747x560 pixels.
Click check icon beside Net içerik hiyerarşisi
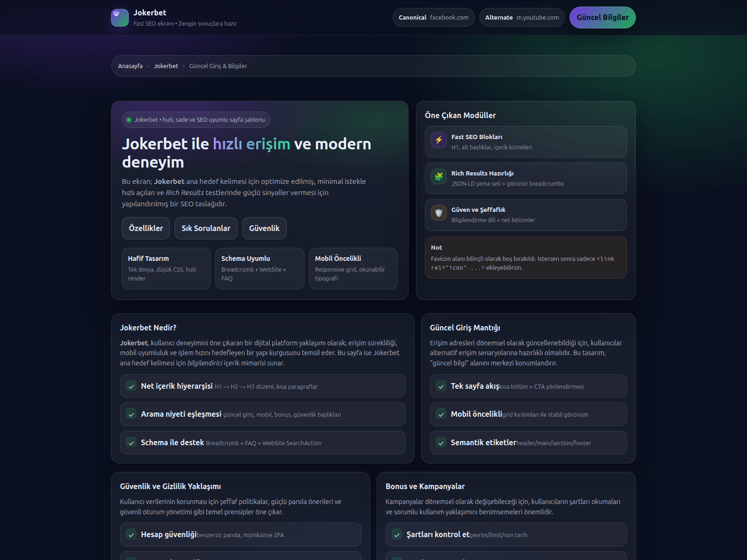tap(132, 386)
